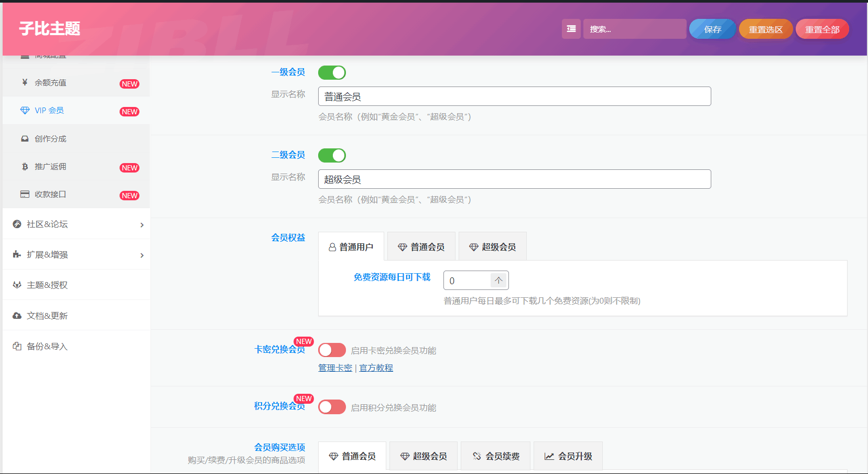Click the 启用积分兑换会员功能 text
868x474 pixels.
tap(393, 407)
